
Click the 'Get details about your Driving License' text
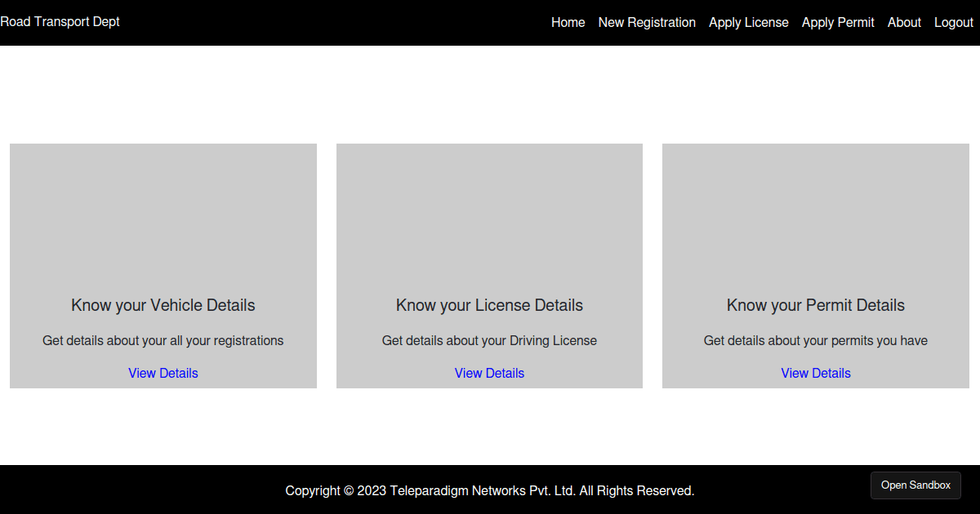489,340
